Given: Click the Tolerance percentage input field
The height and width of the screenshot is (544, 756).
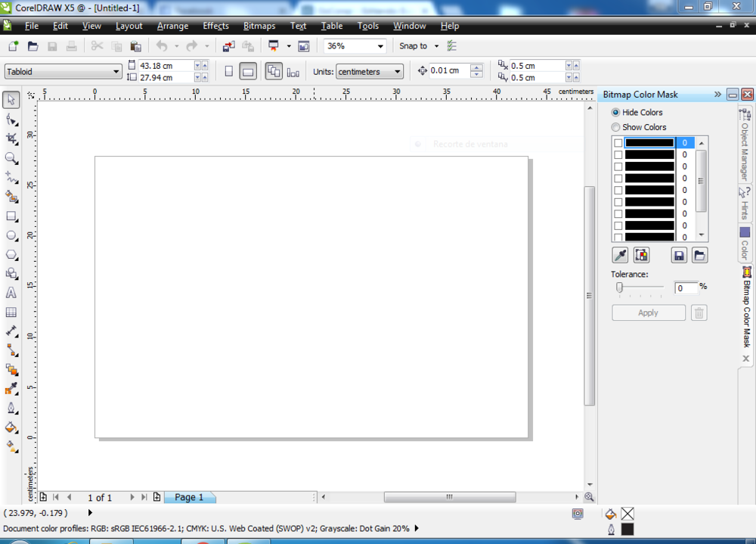Looking at the screenshot, I should coord(686,288).
